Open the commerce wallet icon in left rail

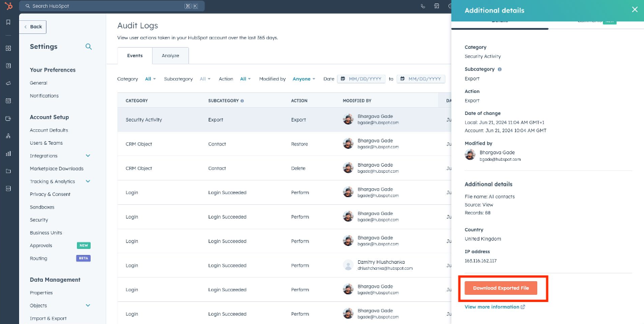point(8,119)
